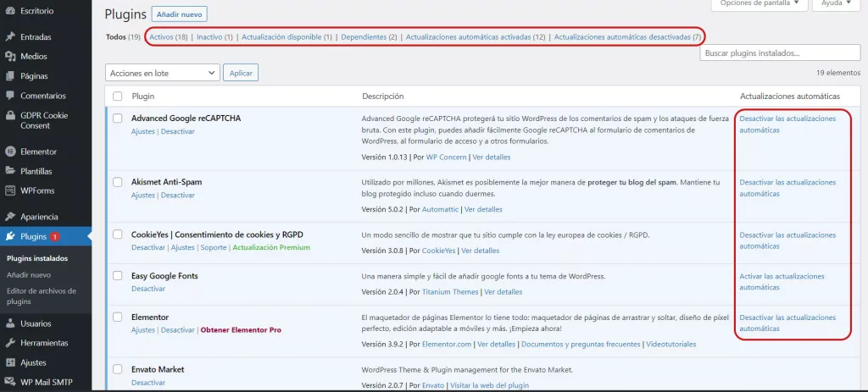Click the Elementor icon in sidebar
Image resolution: width=868 pixels, height=392 pixels.
click(9, 152)
